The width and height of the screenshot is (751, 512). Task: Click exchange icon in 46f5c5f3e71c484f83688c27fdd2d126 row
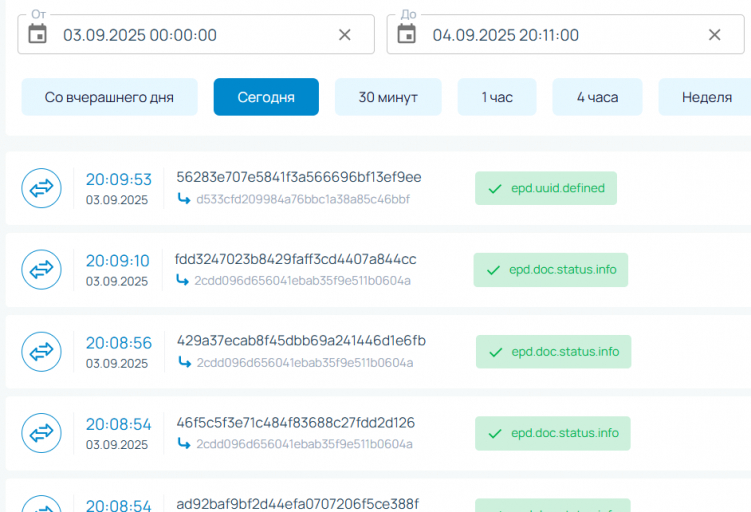(42, 433)
